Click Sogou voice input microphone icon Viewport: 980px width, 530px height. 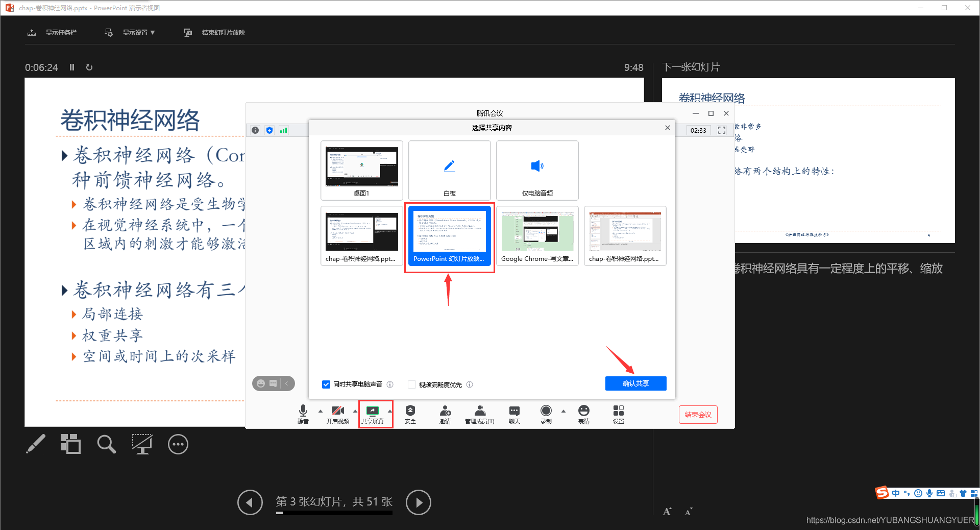[929, 493]
